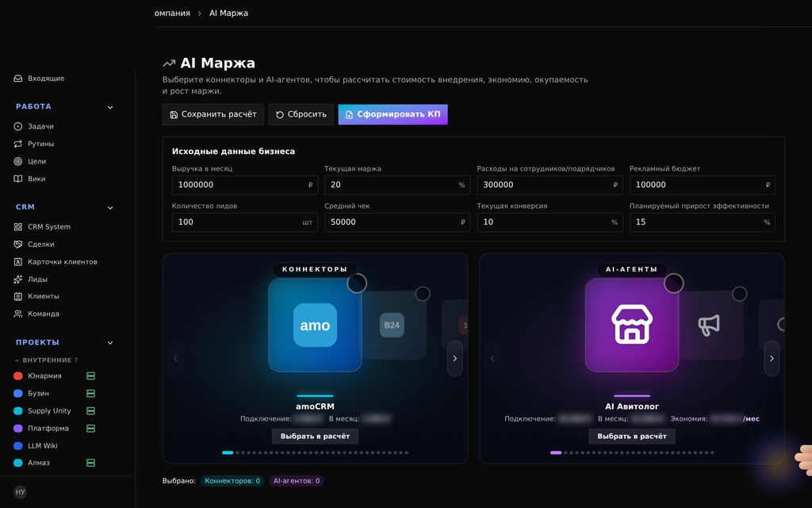Focus the Планируемый прирост эффективности field
Image resolution: width=812 pixels, height=508 pixels.
(703, 222)
